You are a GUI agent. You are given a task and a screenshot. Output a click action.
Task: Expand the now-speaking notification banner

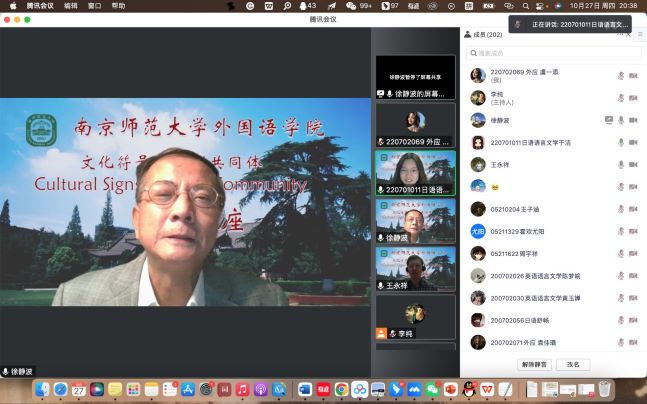[x=572, y=24]
